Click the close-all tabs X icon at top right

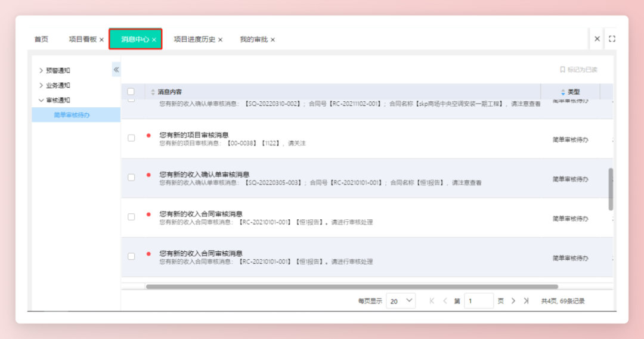pos(597,39)
